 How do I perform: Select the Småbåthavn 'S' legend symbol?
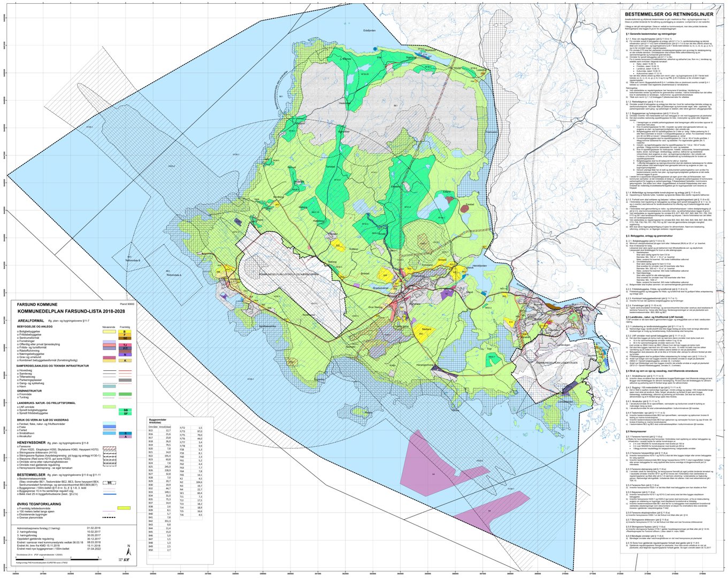point(126,432)
